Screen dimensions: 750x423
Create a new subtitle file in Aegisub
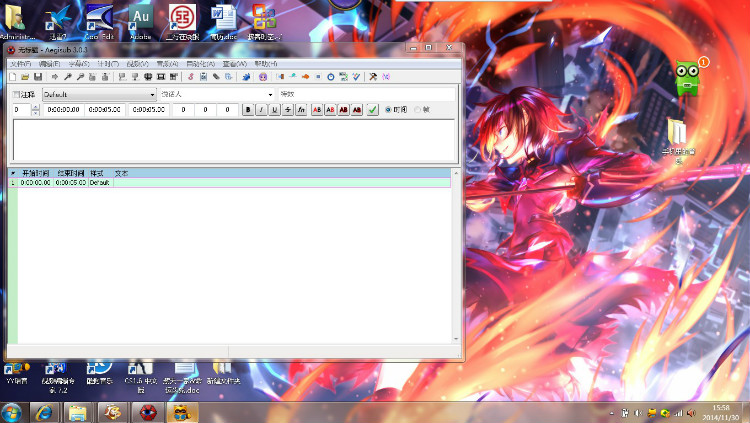[12, 77]
